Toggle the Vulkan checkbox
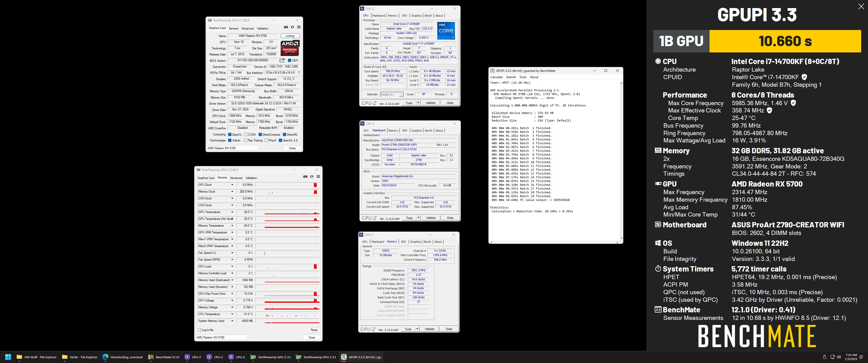This screenshot has width=868, height=363. (x=230, y=140)
